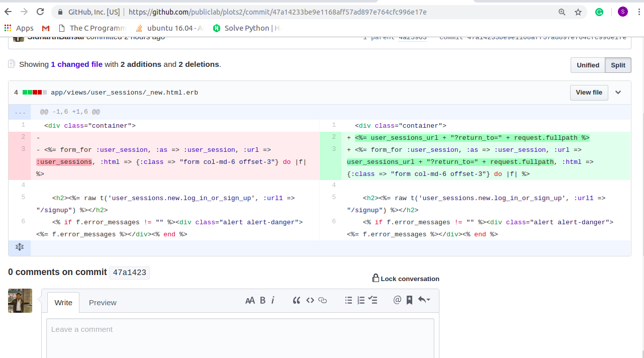Expand hidden diff context above line 1
The image size is (644, 358).
[x=20, y=112]
